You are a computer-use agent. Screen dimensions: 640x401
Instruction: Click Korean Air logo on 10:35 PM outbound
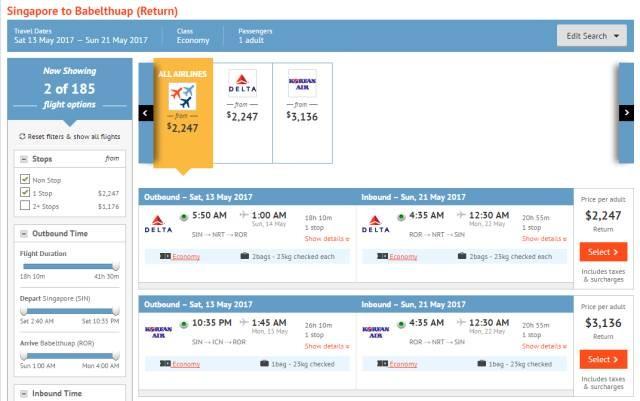(158, 332)
